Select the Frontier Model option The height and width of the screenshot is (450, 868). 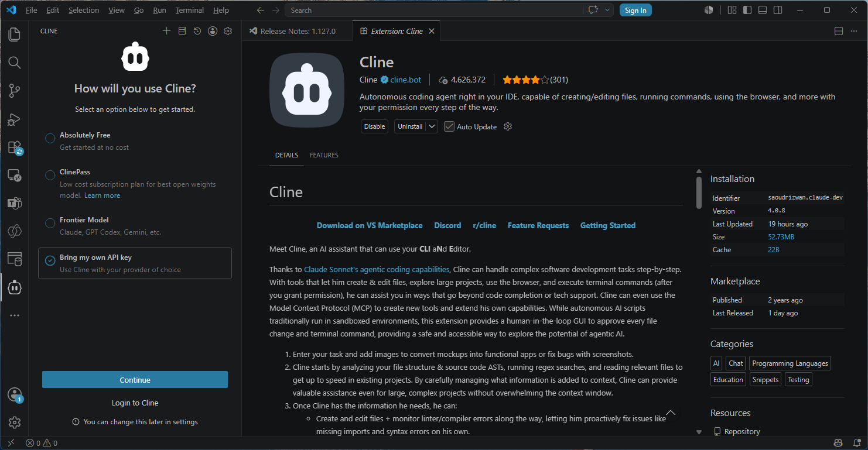[x=135, y=226]
